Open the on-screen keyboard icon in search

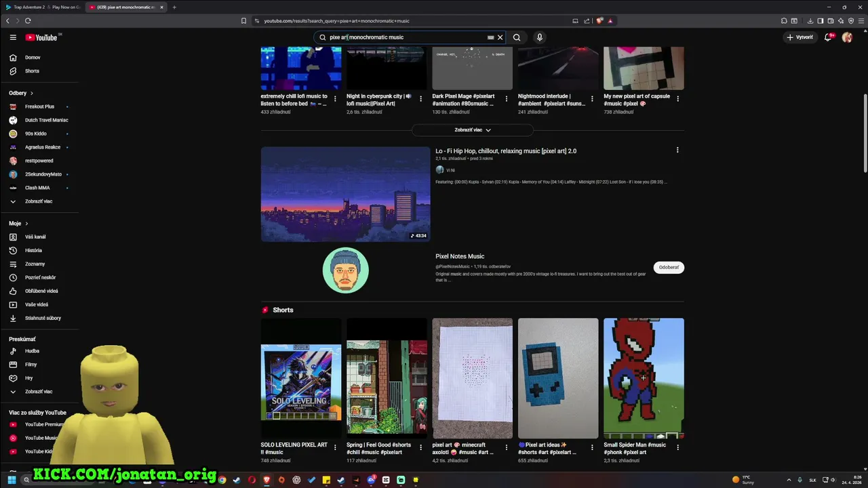click(490, 37)
